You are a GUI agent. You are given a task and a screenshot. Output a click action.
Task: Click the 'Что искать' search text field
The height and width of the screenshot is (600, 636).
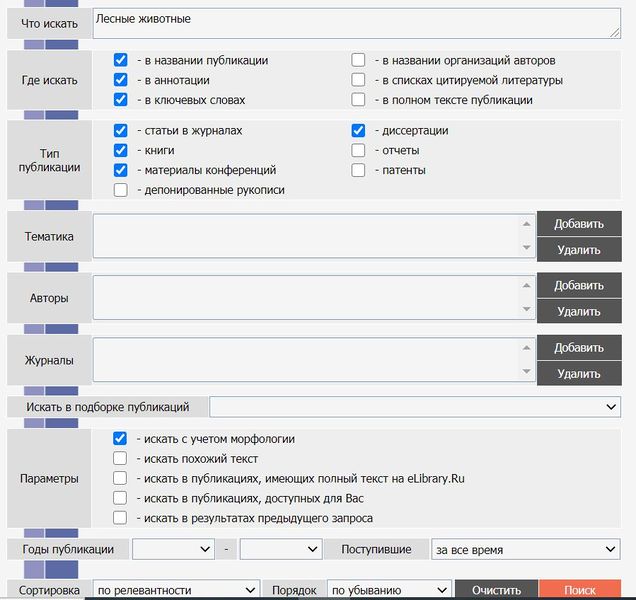tap(356, 23)
